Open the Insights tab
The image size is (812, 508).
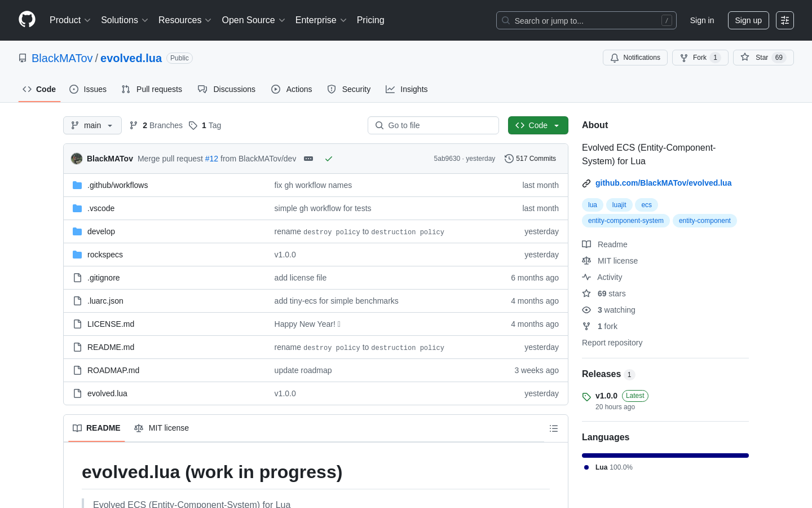coord(407,89)
